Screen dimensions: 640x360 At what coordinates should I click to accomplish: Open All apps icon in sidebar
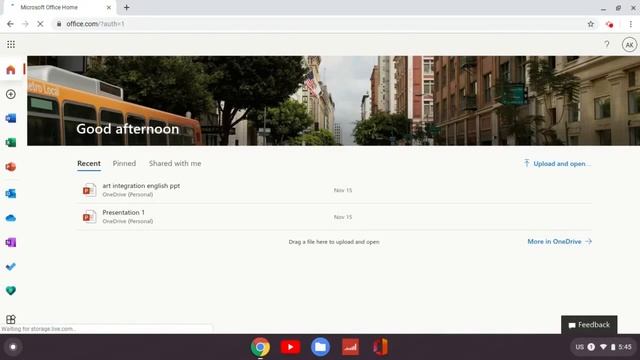point(11,319)
